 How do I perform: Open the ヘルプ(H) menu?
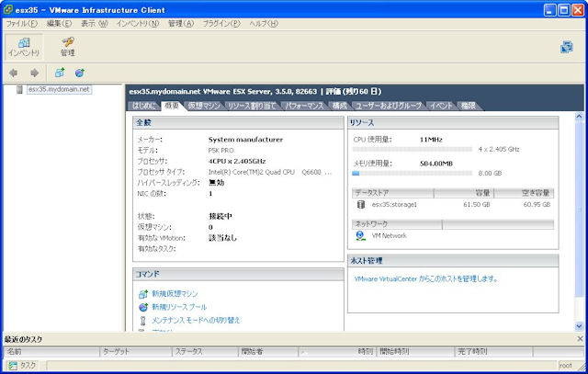[x=264, y=23]
